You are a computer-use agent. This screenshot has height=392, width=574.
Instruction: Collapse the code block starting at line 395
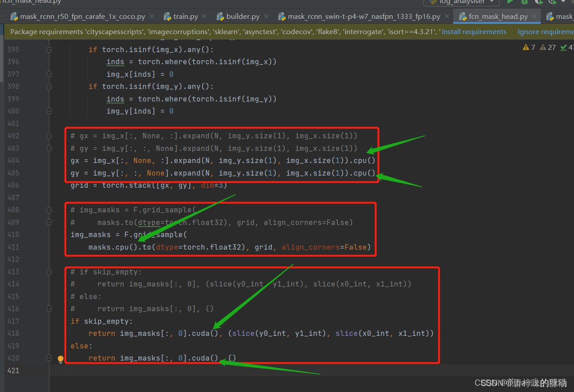(x=49, y=49)
